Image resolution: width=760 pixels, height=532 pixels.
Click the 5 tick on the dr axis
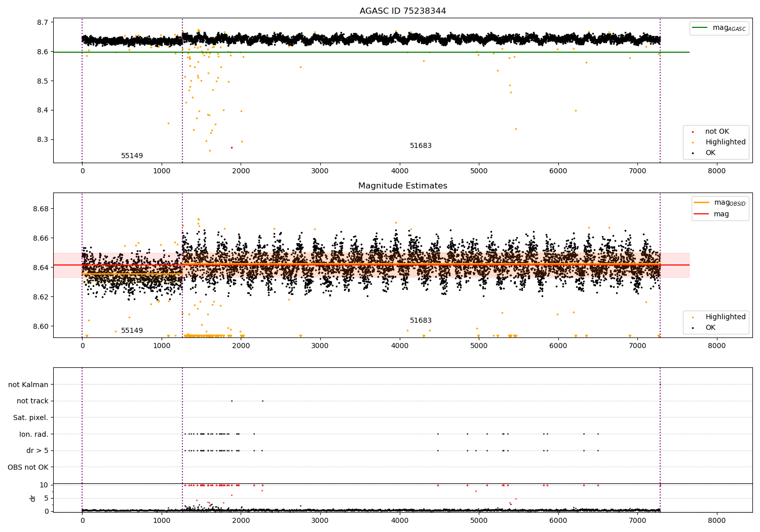click(46, 498)
